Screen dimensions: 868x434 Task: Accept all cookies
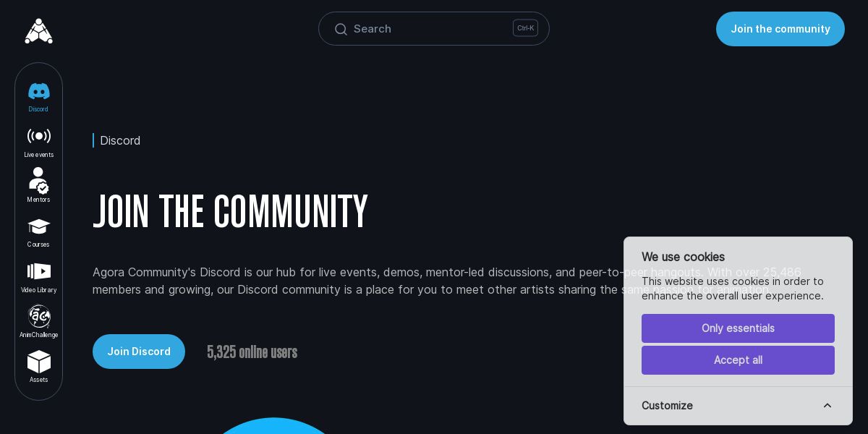tap(738, 360)
